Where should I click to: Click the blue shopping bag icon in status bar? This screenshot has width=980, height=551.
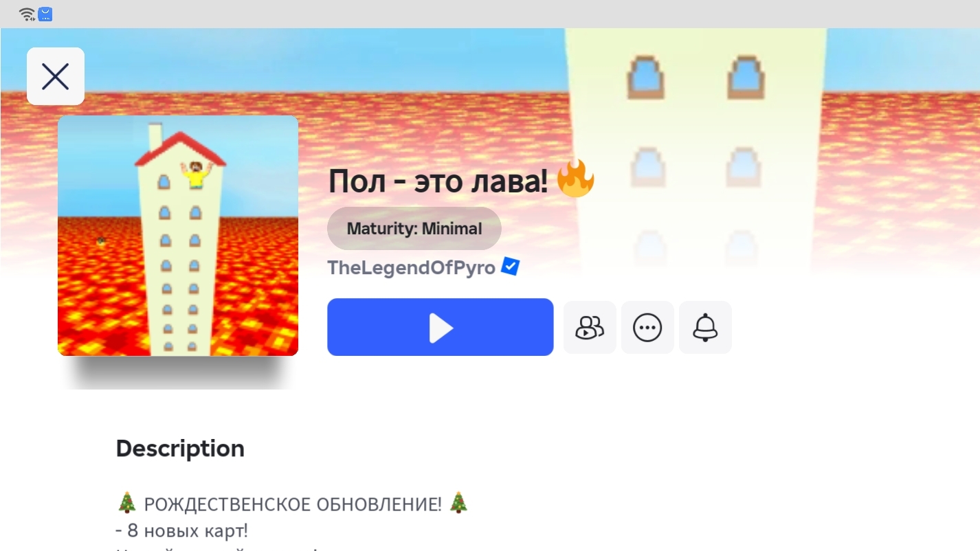pyautogui.click(x=45, y=14)
